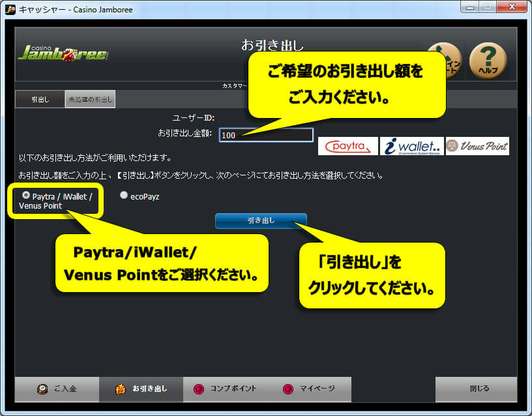Open the マイページ section

pyautogui.click(x=310, y=389)
